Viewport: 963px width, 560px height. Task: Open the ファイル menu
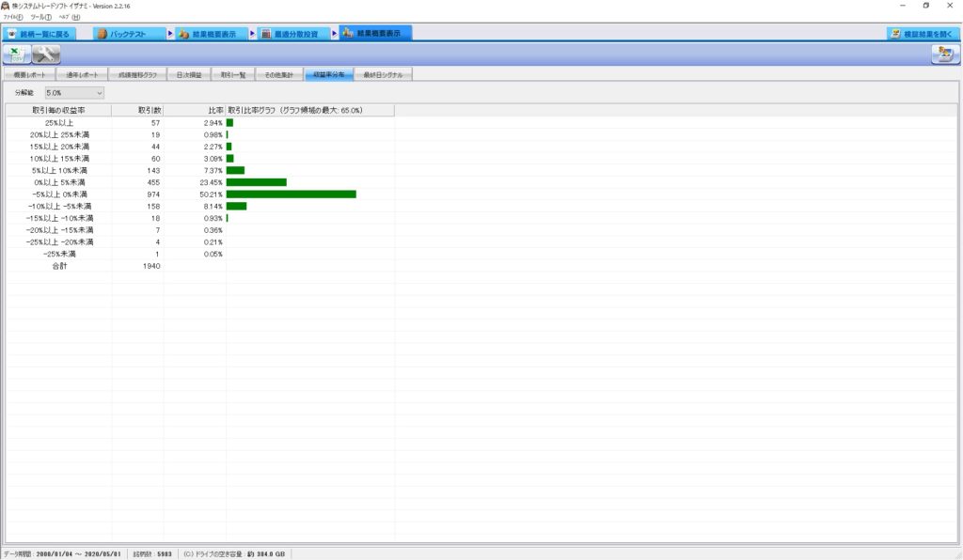[x=12, y=17]
